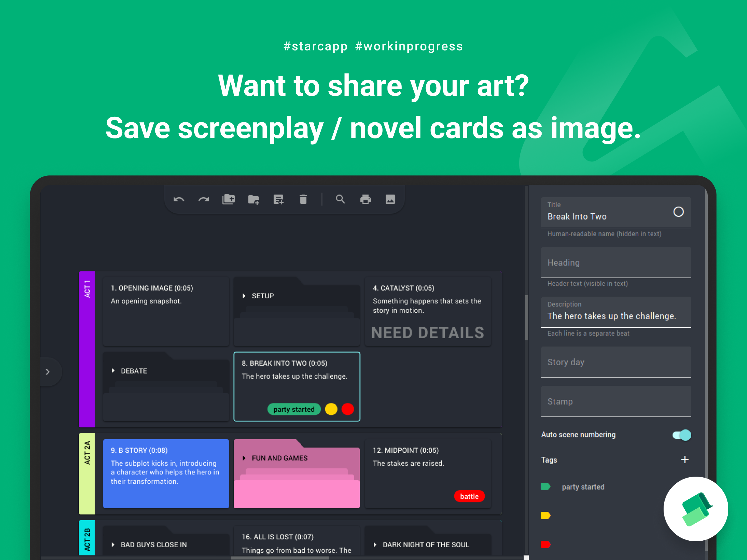Click the print icon

point(365,199)
